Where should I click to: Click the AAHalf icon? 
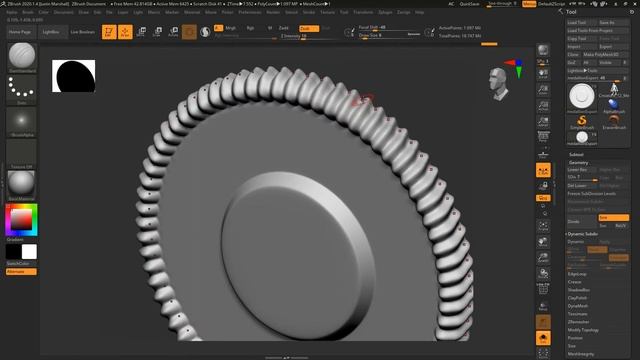click(x=543, y=121)
